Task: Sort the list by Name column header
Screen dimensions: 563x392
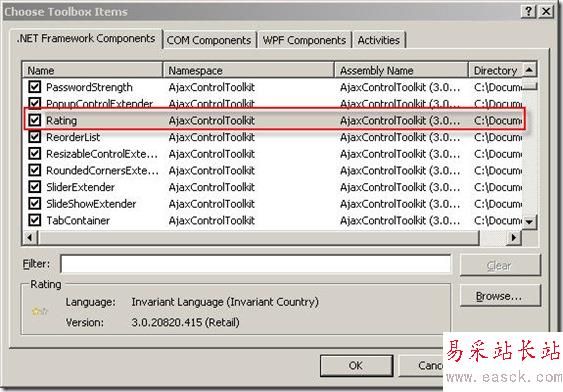Action: (x=92, y=70)
